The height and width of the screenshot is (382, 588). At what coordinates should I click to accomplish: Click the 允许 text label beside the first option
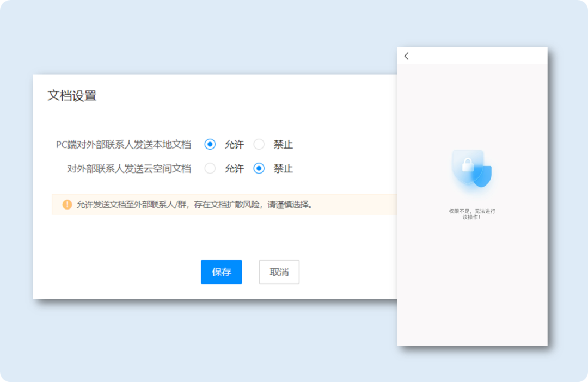(234, 144)
